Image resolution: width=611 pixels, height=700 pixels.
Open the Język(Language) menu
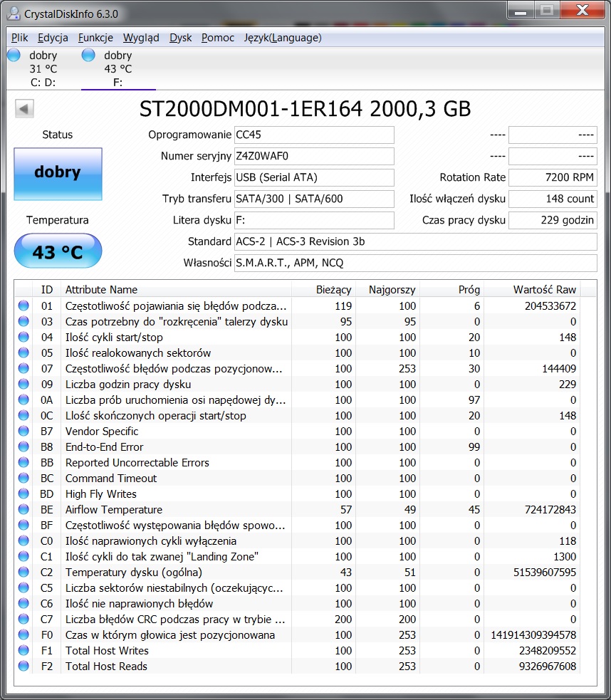click(x=283, y=38)
